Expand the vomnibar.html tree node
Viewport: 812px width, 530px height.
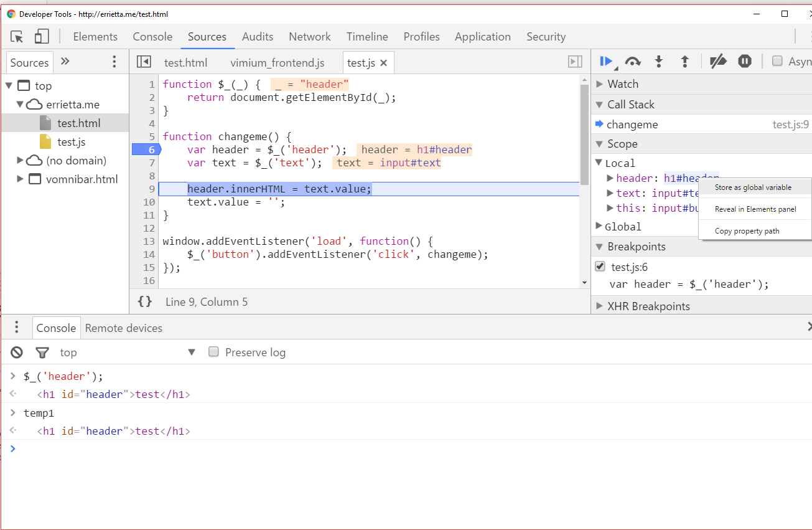[21, 179]
